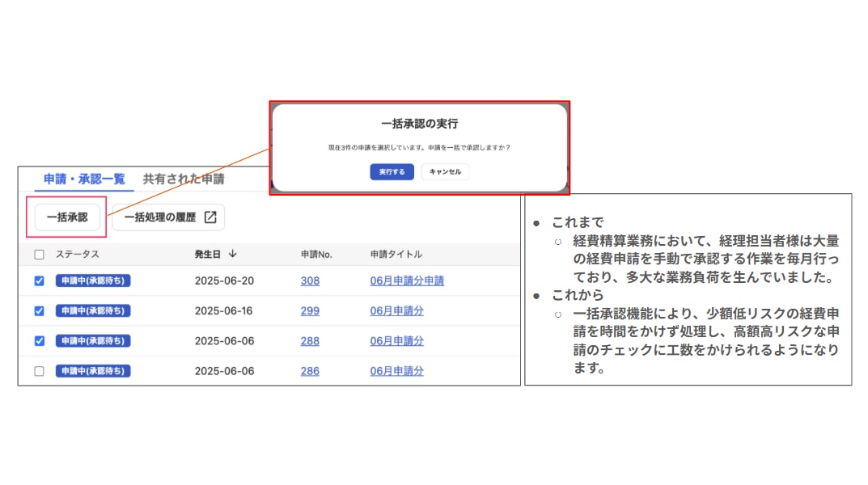The height and width of the screenshot is (485, 868).
Task: Dismiss the dialog with キャンセル
Action: point(445,172)
